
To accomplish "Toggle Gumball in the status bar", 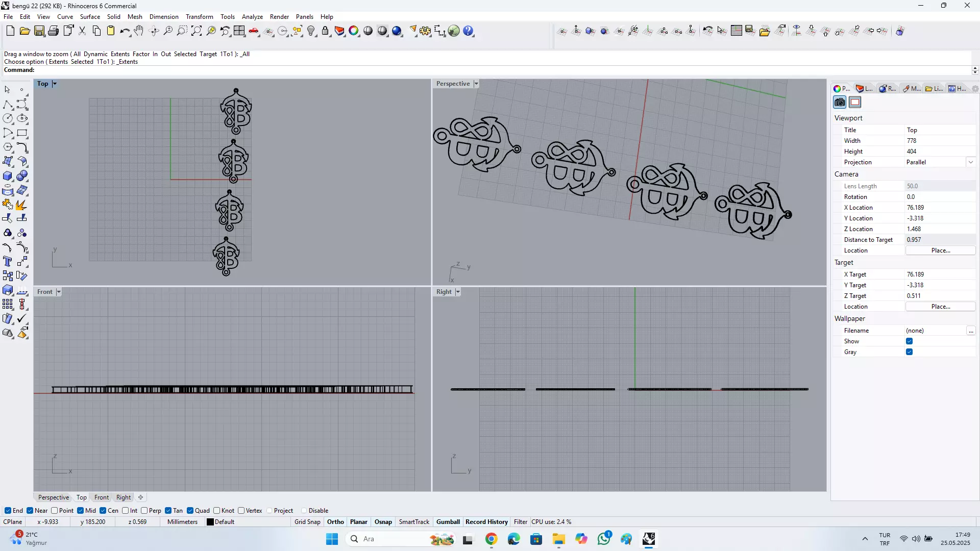I will 448,522.
